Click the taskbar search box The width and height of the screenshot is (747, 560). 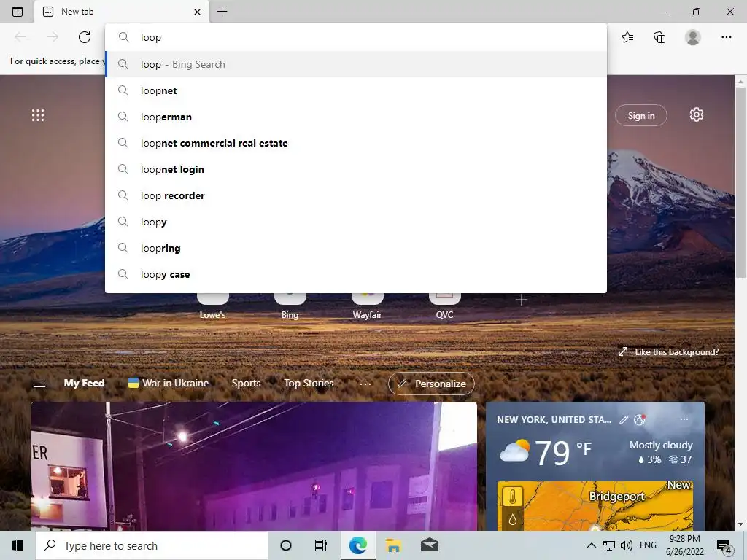[152, 545]
